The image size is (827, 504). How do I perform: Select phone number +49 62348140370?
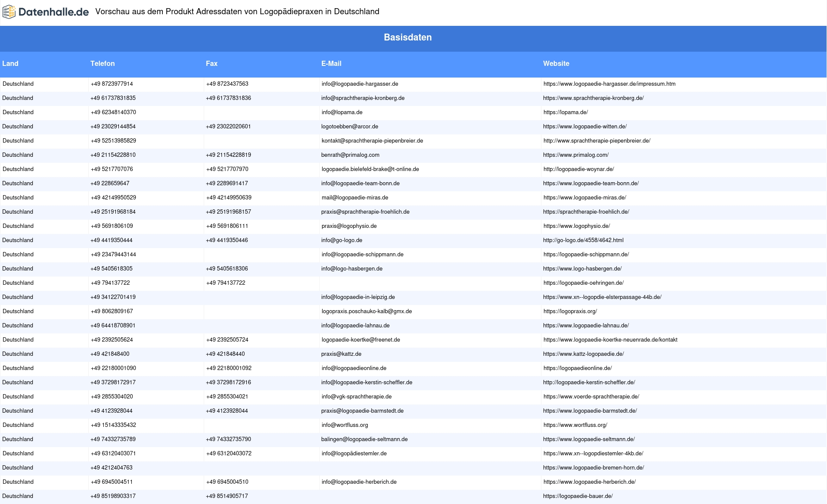click(113, 112)
